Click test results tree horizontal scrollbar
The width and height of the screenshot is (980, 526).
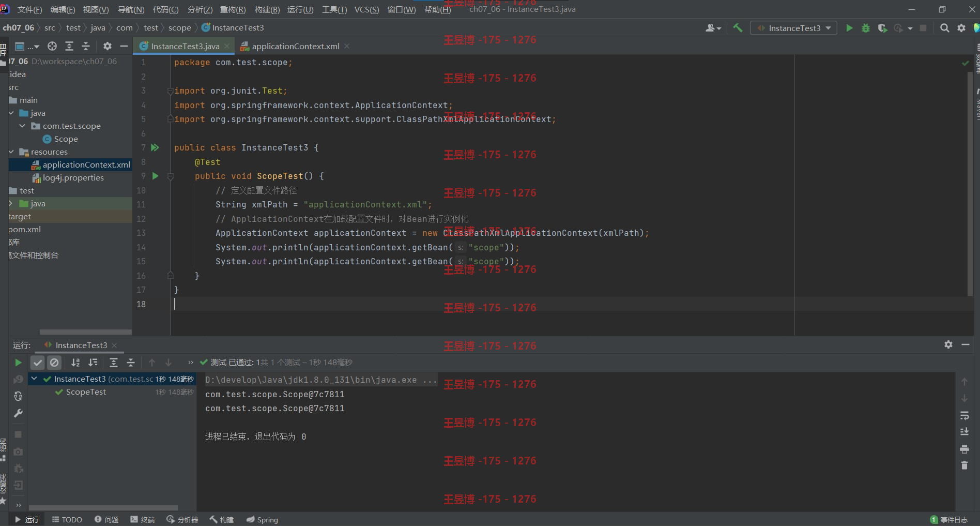103,508
